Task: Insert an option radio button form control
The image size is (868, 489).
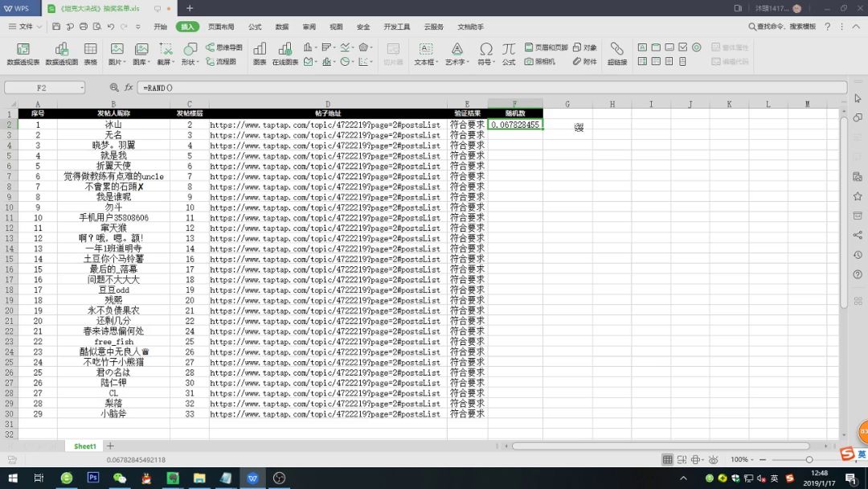Action: 696,47
